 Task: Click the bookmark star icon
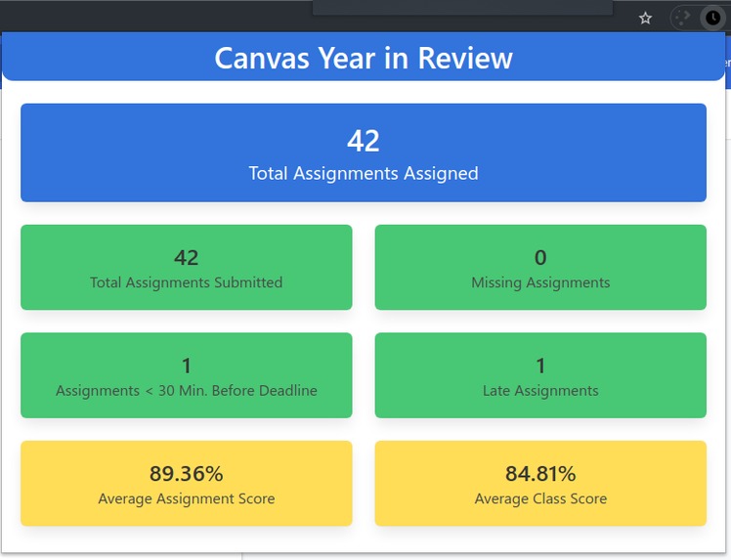(645, 19)
